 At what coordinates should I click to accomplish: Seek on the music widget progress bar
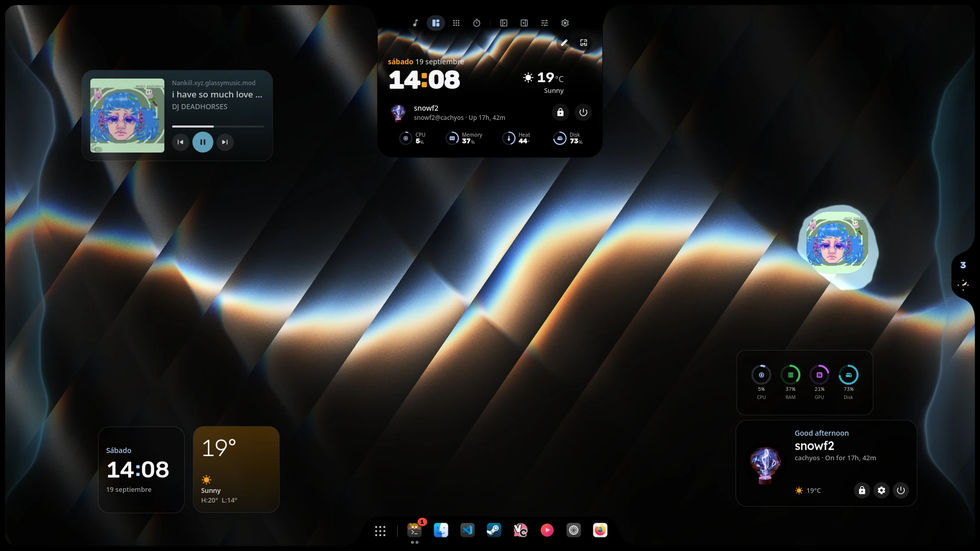tap(218, 126)
